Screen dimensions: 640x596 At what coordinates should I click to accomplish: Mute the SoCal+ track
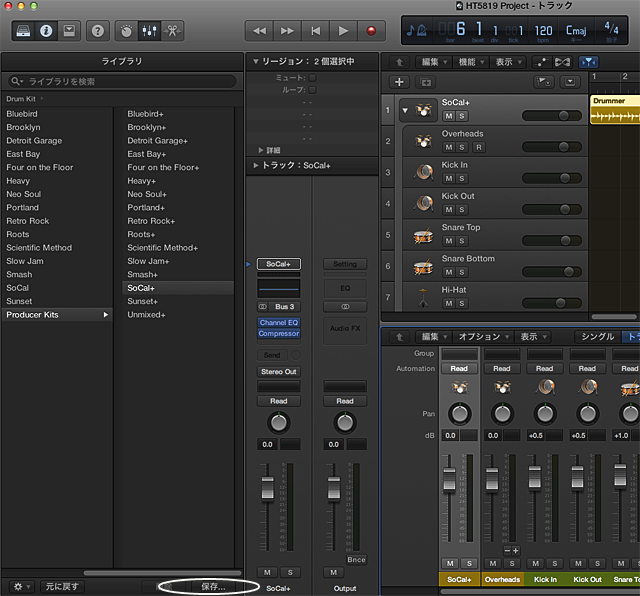pyautogui.click(x=449, y=116)
